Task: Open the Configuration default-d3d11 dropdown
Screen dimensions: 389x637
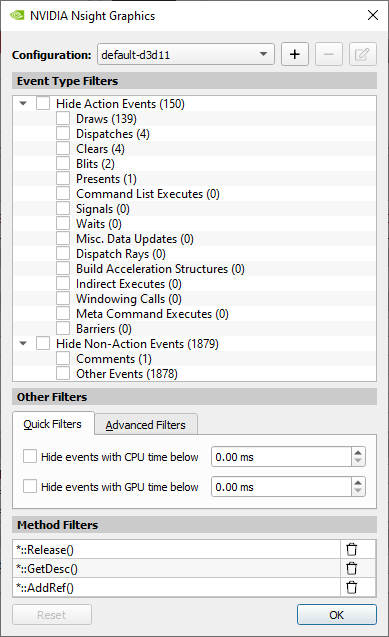Action: pos(186,54)
